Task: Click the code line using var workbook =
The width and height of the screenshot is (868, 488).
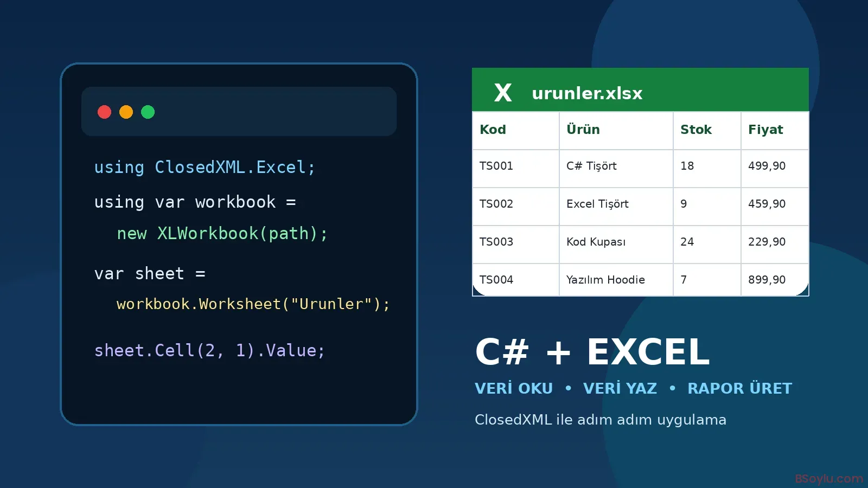Action: pos(195,202)
